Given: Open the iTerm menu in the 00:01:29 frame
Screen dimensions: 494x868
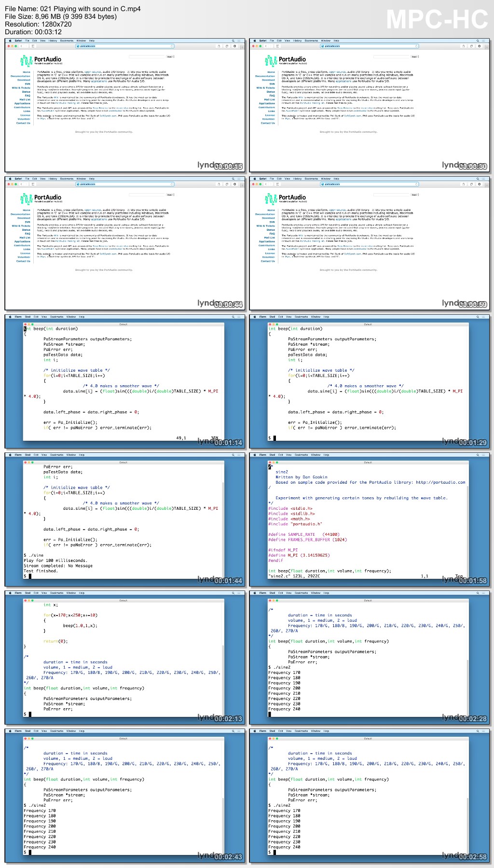Looking at the screenshot, I should click(x=263, y=317).
